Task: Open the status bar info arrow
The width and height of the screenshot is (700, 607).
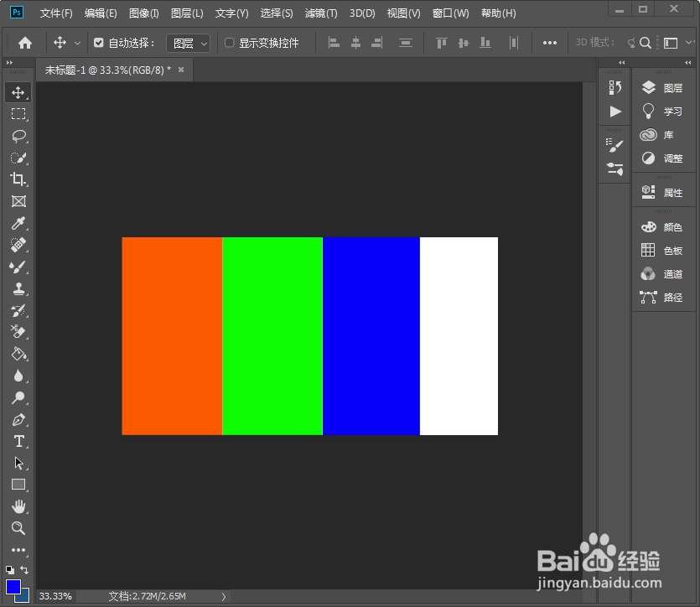Action: [x=224, y=597]
